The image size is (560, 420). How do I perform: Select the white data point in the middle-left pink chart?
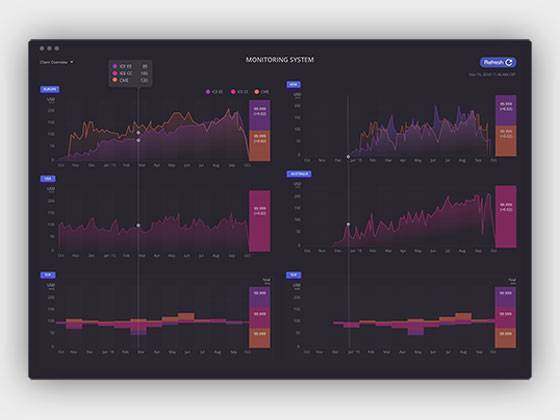(x=139, y=225)
